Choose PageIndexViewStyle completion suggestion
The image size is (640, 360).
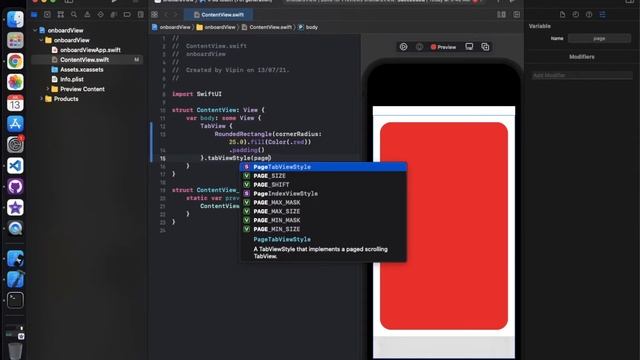tap(323, 194)
